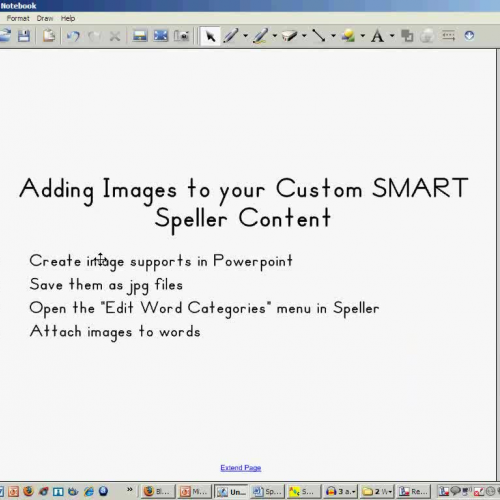Click the Screen Capture camera icon

click(182, 36)
